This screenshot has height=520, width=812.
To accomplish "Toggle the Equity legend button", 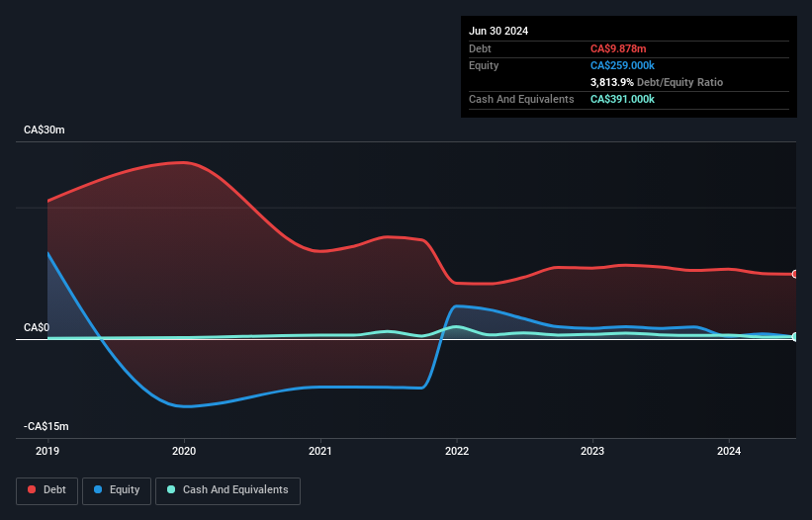I will coord(117,490).
